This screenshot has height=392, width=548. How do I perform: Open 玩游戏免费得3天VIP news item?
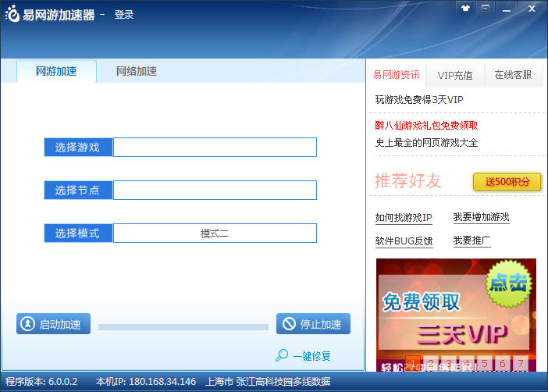pyautogui.click(x=419, y=100)
